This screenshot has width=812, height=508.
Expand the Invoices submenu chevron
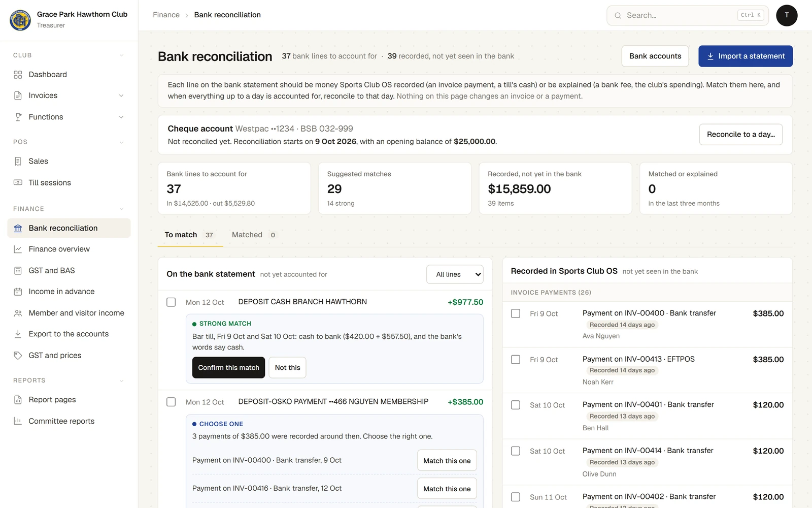tap(121, 96)
